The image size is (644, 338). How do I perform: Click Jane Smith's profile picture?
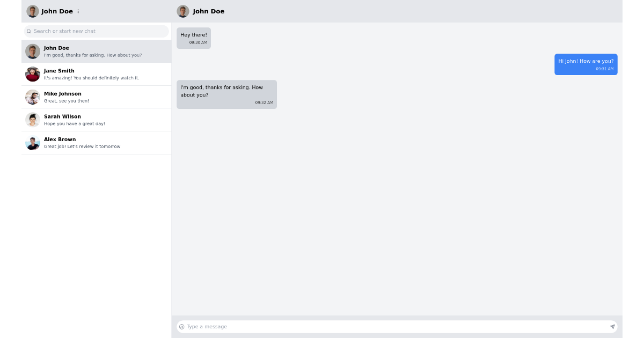pyautogui.click(x=32, y=74)
